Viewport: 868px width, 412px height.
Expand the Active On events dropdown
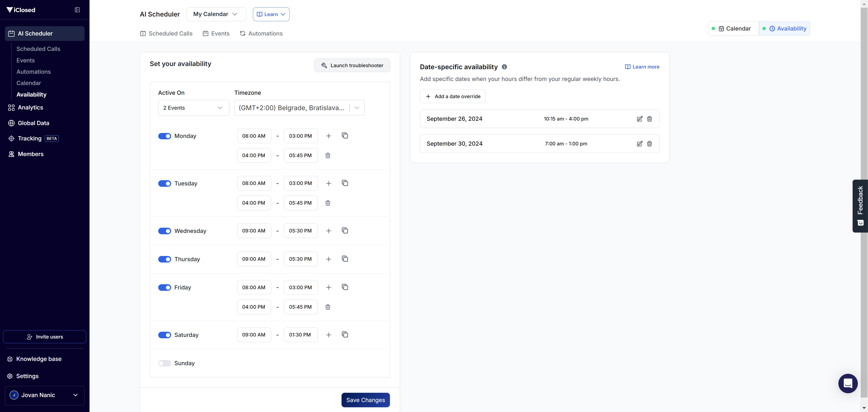click(193, 108)
